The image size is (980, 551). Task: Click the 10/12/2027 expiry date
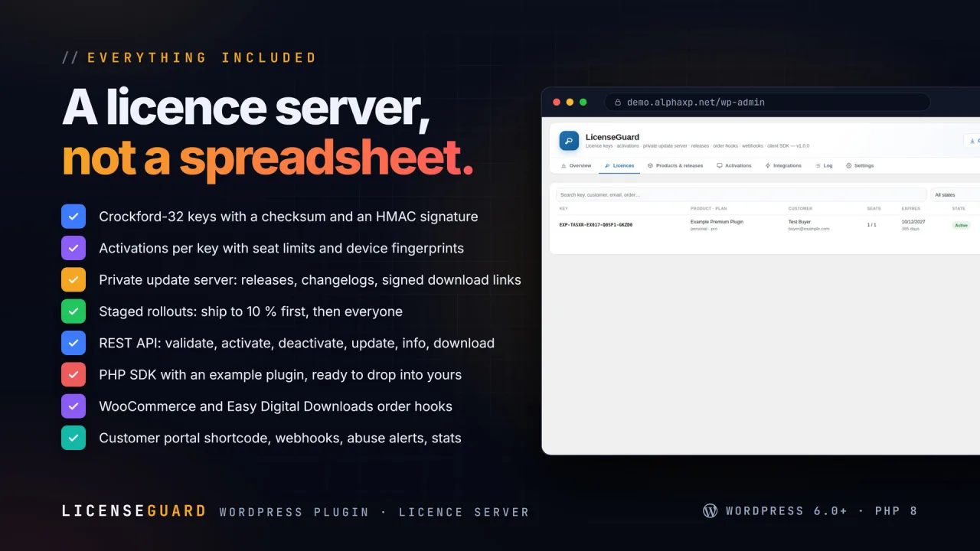point(913,222)
